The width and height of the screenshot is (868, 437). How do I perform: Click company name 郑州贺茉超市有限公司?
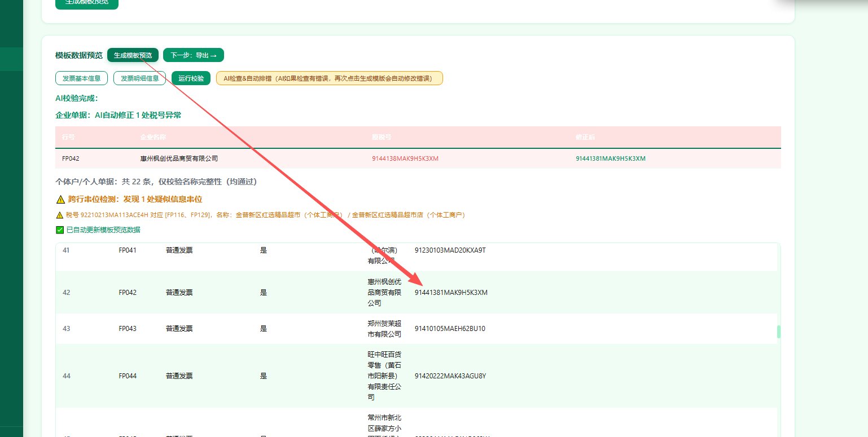pyautogui.click(x=384, y=329)
